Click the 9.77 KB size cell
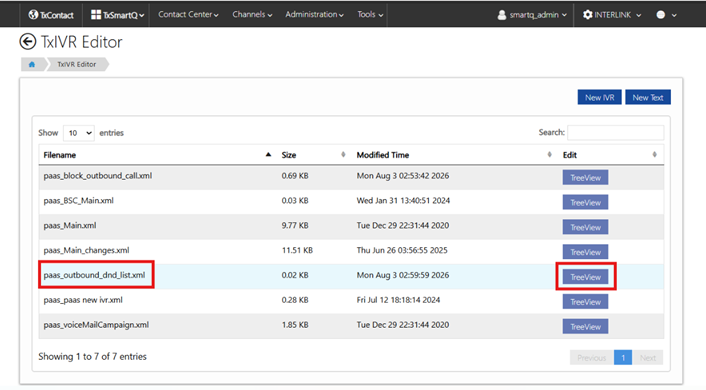This screenshot has width=706, height=390. click(x=295, y=225)
